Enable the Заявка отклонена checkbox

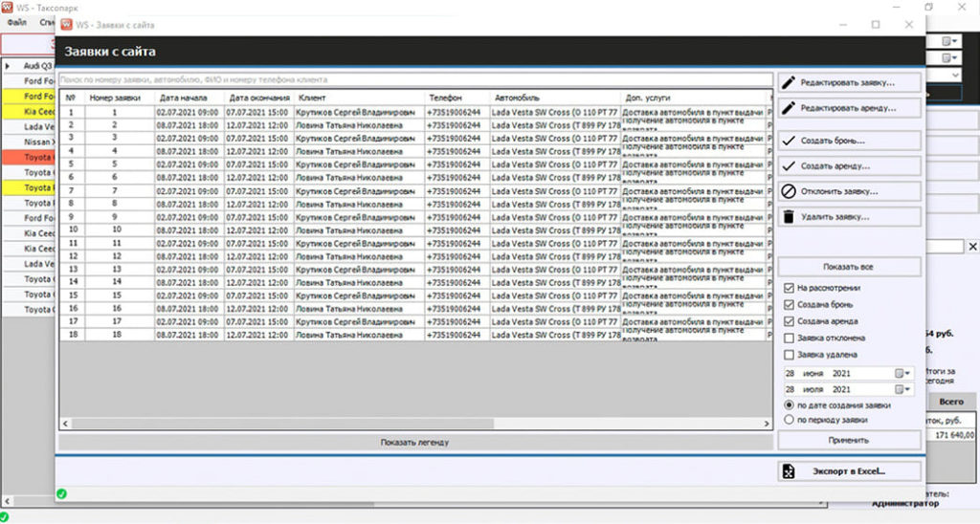[x=789, y=338]
